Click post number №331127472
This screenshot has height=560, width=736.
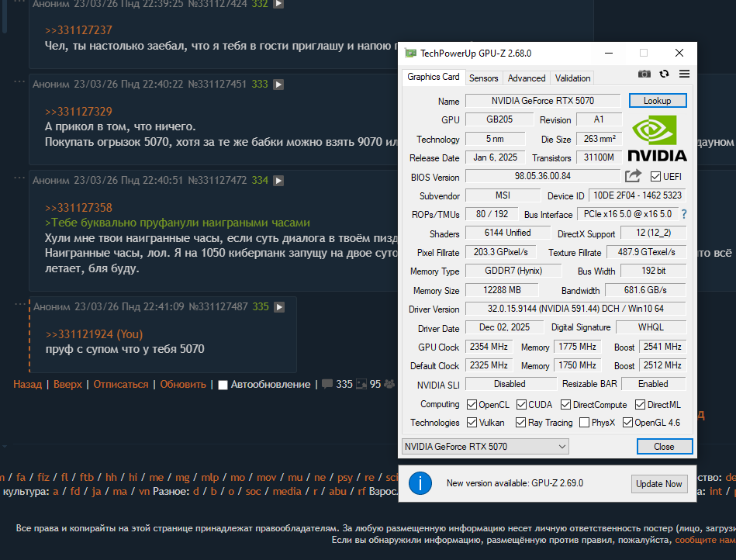click(217, 181)
